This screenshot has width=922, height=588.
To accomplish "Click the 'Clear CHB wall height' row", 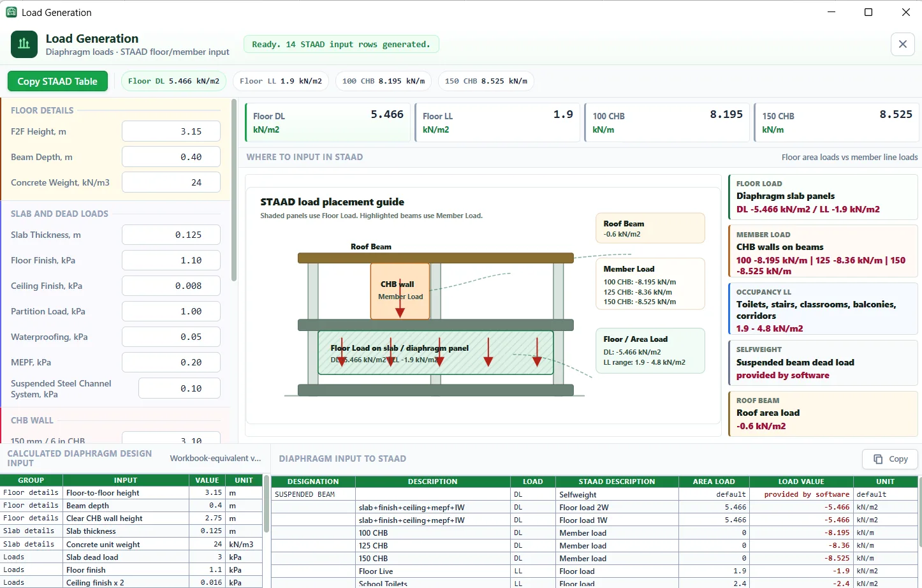I will pos(131,518).
